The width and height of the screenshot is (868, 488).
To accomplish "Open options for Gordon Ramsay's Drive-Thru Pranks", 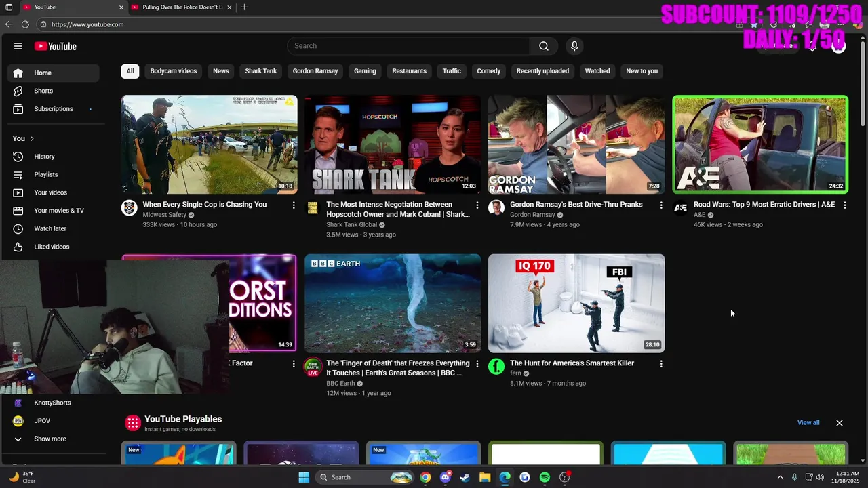I will pos(661,205).
